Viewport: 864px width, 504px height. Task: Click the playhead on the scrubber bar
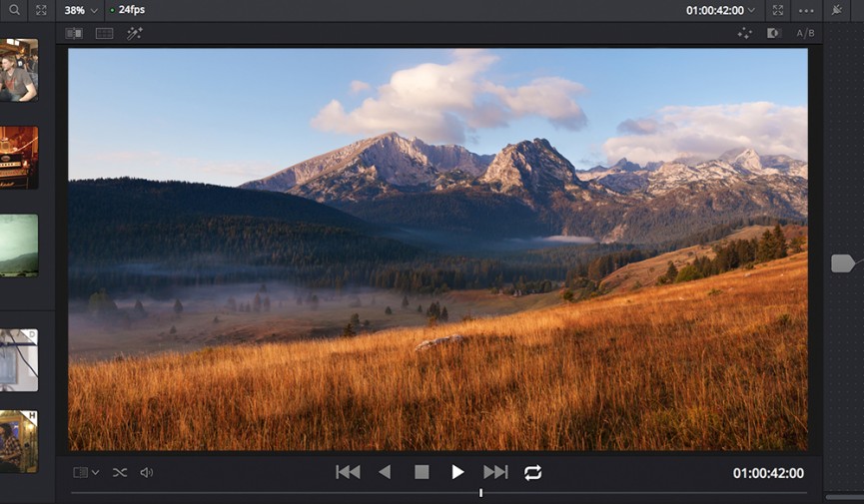tap(481, 493)
